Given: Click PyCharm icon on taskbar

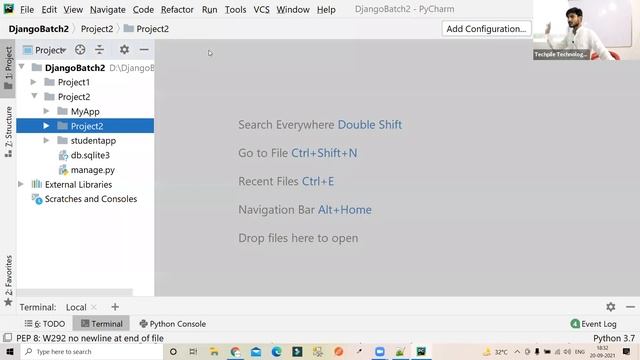Looking at the screenshot, I should tap(421, 351).
